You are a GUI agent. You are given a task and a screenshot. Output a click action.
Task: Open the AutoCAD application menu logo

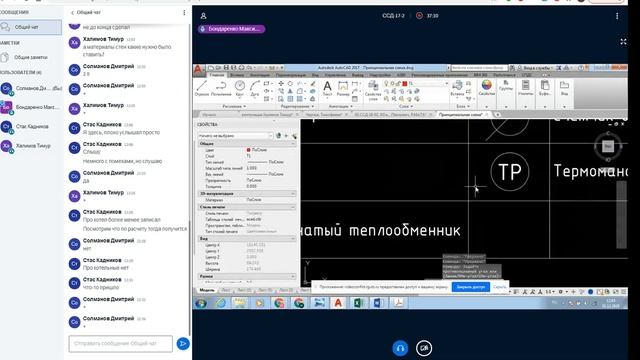coord(198,70)
